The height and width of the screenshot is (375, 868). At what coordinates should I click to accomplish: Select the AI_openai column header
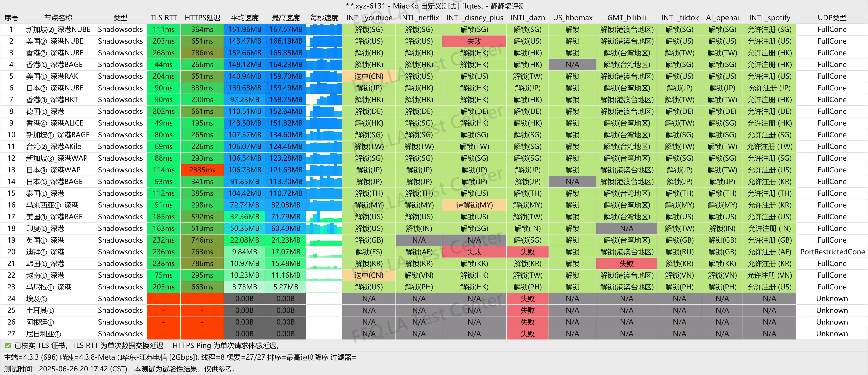[722, 18]
